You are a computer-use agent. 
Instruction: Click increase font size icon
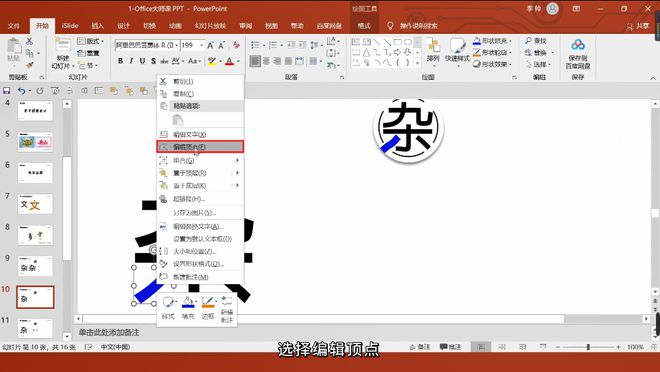point(210,45)
